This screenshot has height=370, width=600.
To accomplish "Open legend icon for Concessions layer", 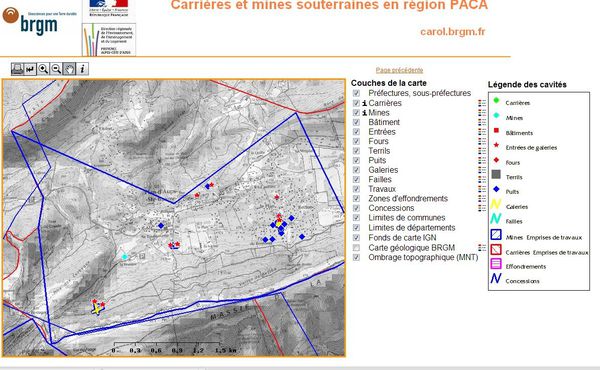I will click(x=482, y=208).
